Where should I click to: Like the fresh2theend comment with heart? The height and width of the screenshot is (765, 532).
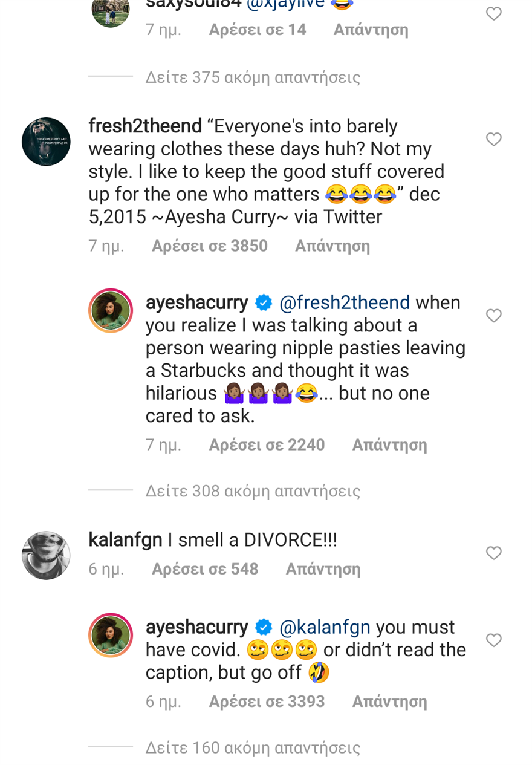tap(494, 140)
